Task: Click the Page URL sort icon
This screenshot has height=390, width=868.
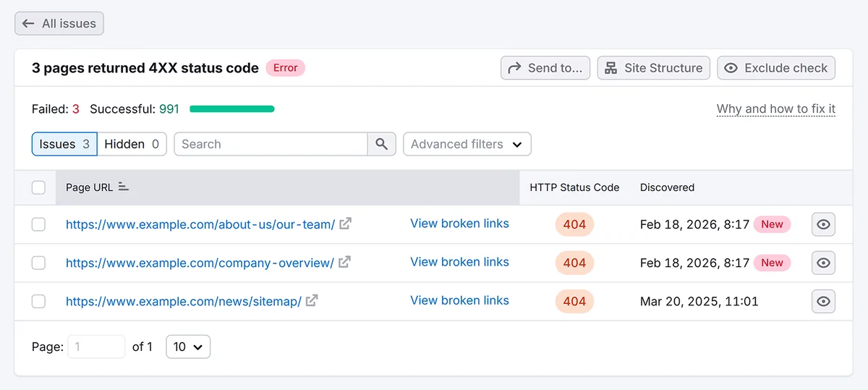Action: pos(124,187)
